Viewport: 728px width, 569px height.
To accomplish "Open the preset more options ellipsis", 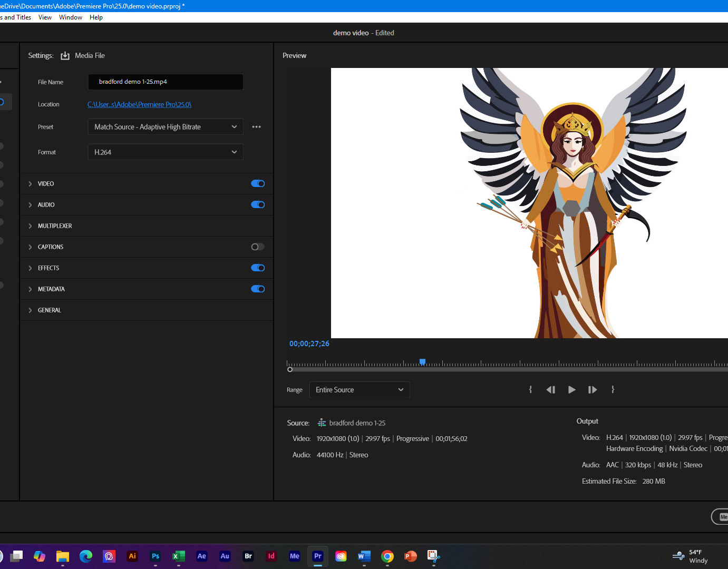I will (257, 127).
